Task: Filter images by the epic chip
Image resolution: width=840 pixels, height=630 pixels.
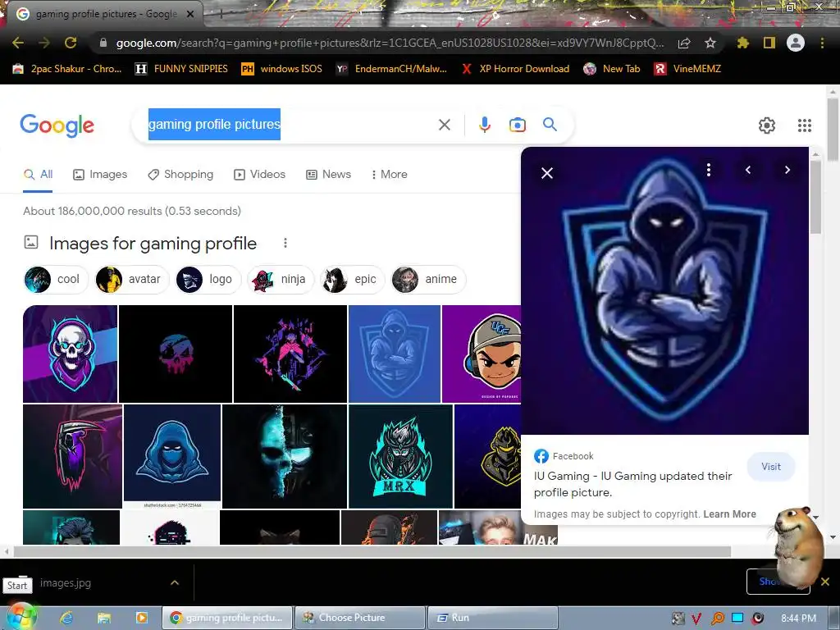Action: click(352, 279)
